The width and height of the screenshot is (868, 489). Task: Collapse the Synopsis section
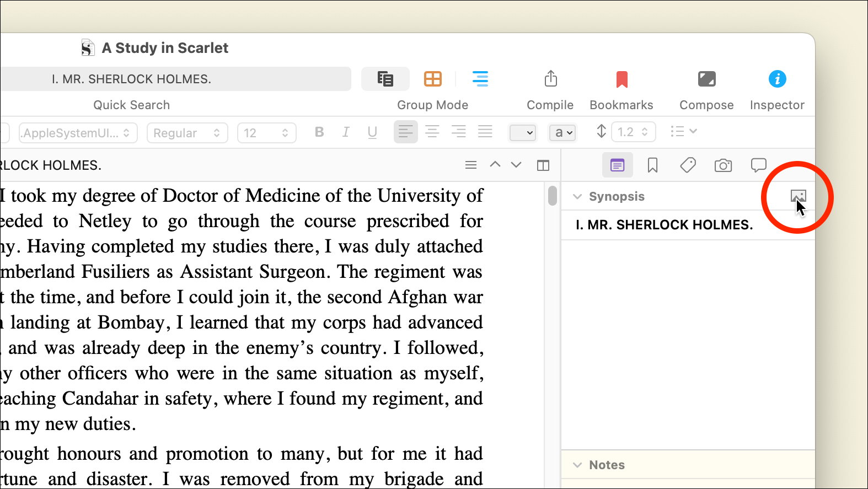point(577,197)
